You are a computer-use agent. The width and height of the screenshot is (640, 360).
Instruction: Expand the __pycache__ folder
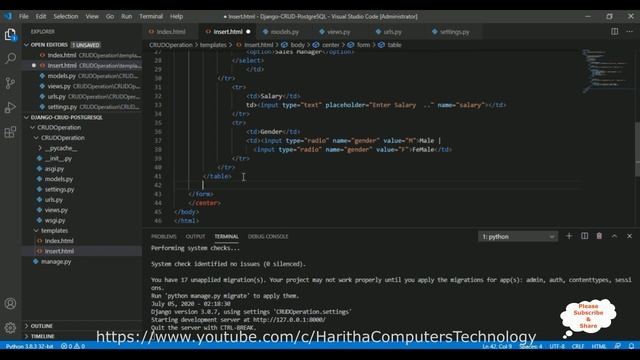(40, 148)
